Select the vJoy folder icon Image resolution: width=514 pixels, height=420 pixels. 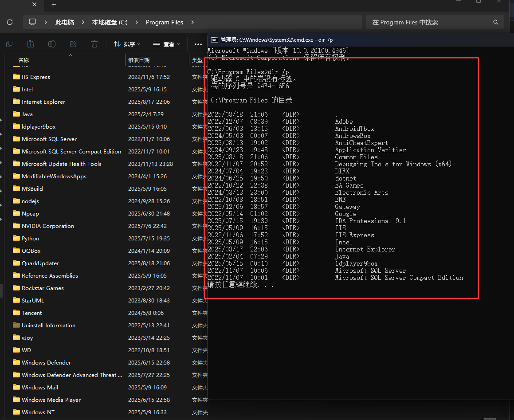click(16, 338)
